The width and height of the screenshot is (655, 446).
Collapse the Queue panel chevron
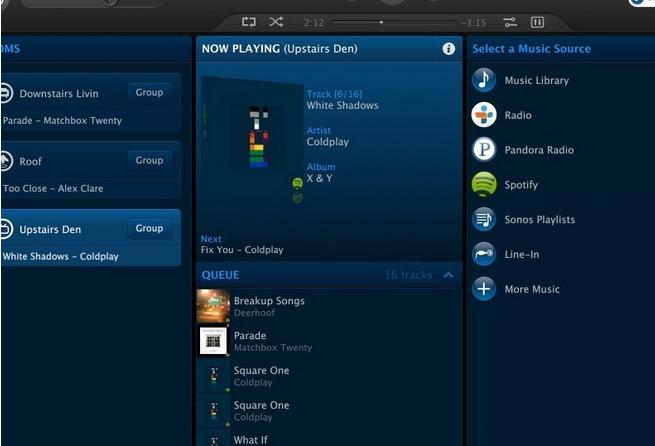click(448, 275)
